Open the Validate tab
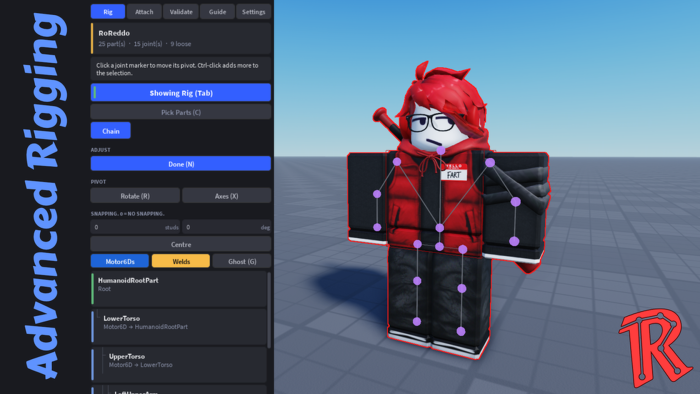The height and width of the screenshot is (394, 700). pyautogui.click(x=181, y=12)
